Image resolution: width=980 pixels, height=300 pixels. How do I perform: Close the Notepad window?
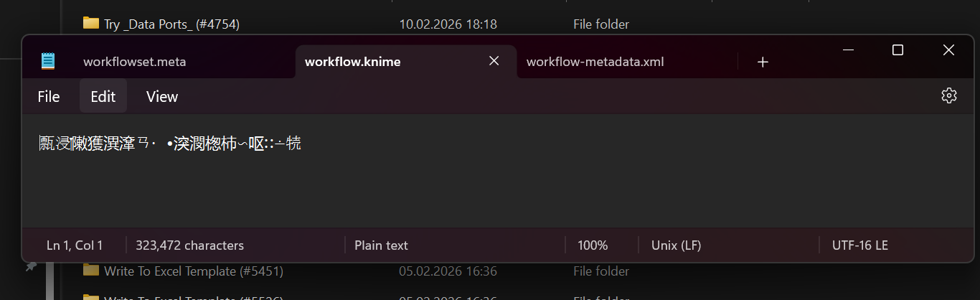point(948,50)
